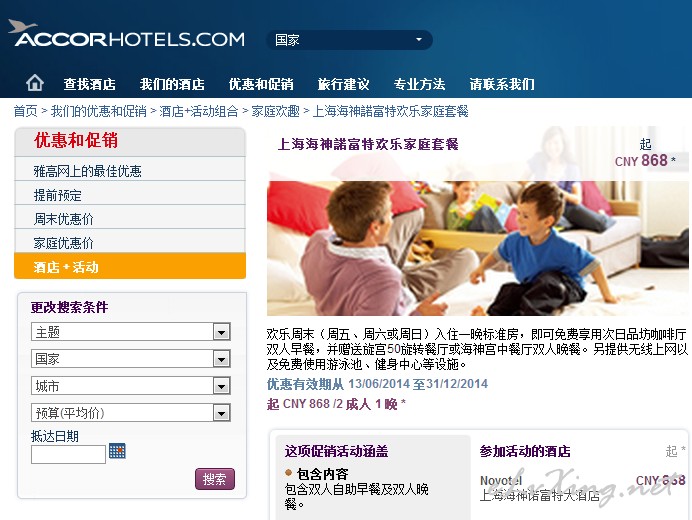Open the 优惠和促销 navigation menu
The height and width of the screenshot is (520, 692).
pyautogui.click(x=261, y=84)
